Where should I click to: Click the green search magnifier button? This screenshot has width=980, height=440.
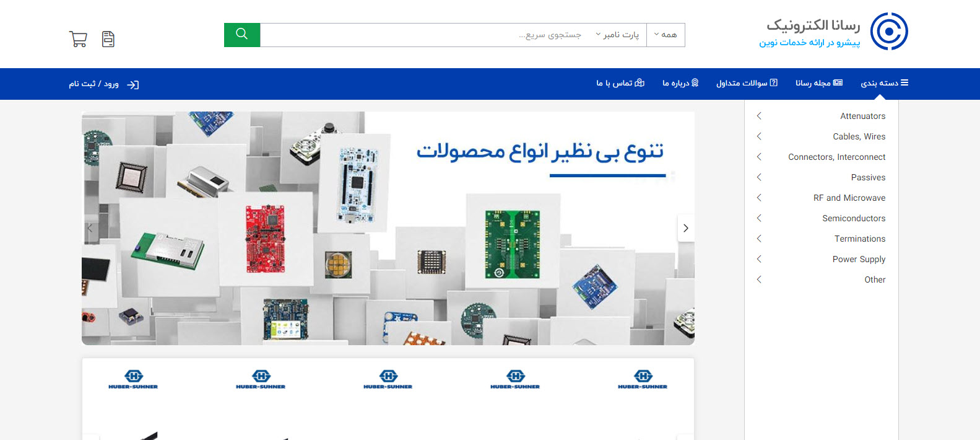point(242,35)
